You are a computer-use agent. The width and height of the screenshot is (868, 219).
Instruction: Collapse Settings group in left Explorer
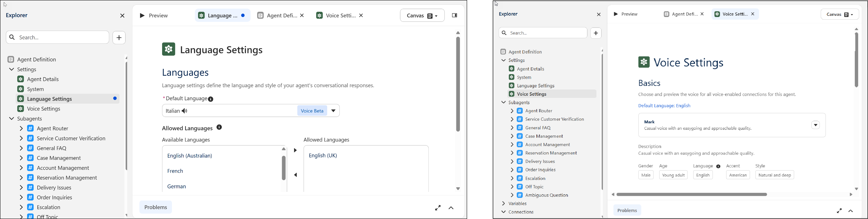pos(12,69)
